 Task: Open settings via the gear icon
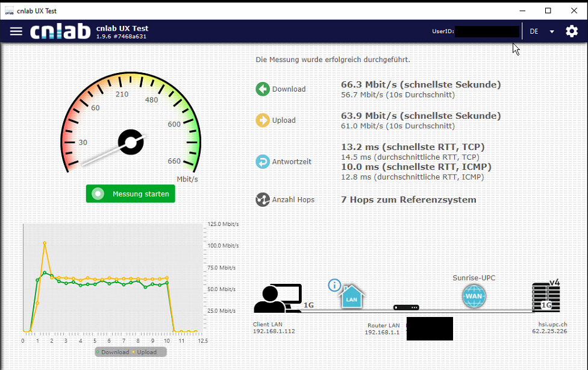click(x=571, y=31)
